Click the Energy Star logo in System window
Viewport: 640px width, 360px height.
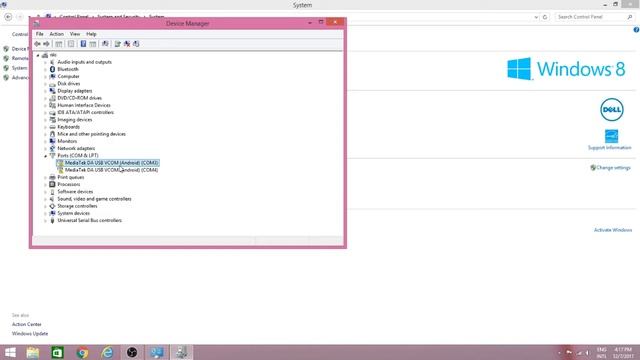[611, 136]
